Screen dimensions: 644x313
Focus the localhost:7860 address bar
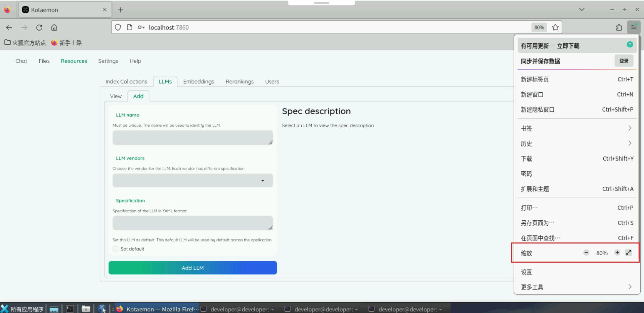[336, 28]
